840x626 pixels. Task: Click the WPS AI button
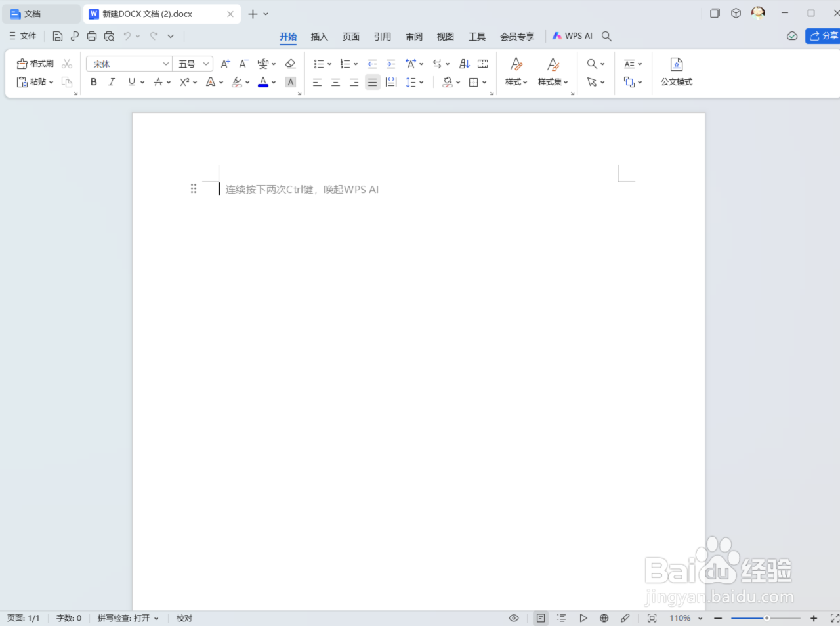click(572, 36)
